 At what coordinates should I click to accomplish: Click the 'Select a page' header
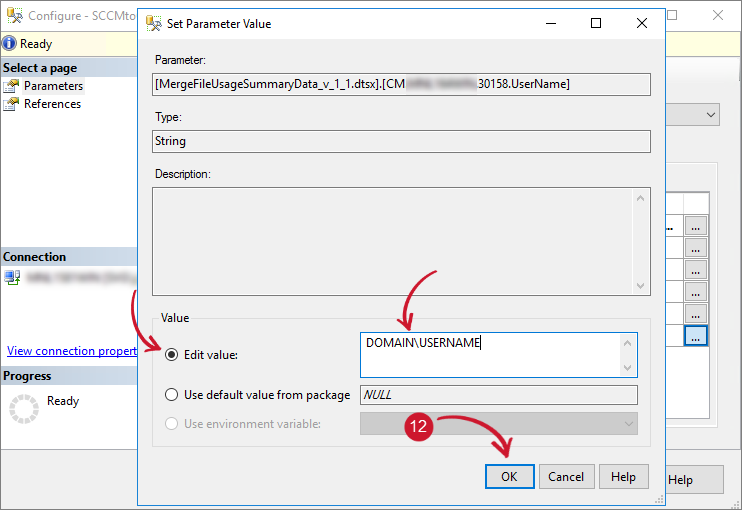coord(69,68)
